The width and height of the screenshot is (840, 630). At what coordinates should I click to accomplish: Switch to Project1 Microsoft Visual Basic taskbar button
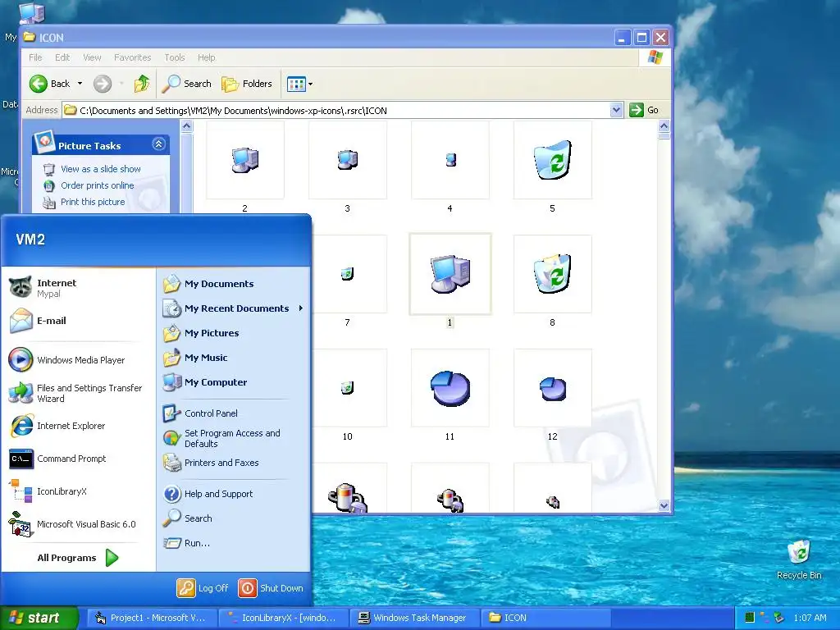pyautogui.click(x=152, y=618)
